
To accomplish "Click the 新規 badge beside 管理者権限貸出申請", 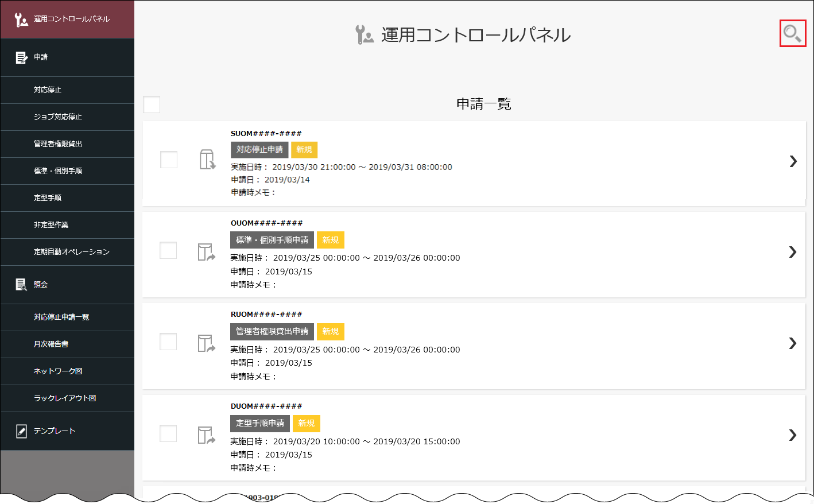I will tap(331, 331).
